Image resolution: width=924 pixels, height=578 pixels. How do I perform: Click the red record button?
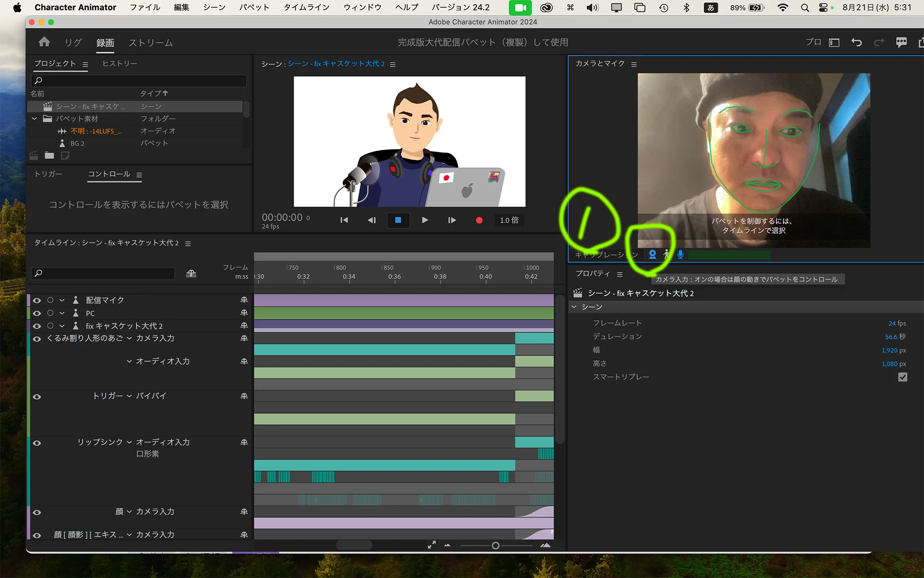point(479,220)
